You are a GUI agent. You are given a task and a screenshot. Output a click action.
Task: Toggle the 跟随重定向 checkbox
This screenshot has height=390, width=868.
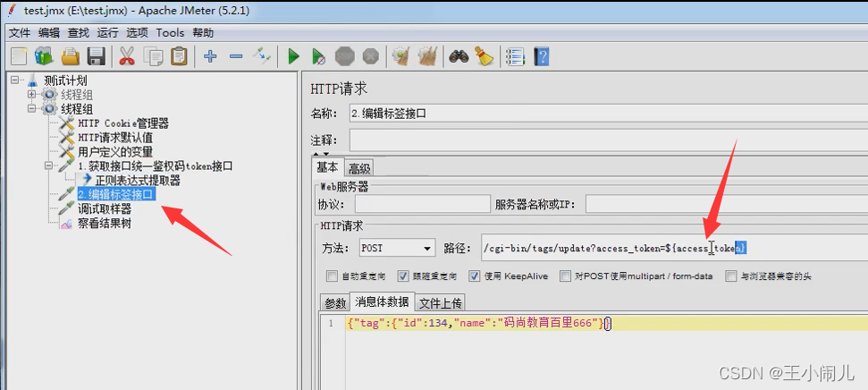pos(403,276)
